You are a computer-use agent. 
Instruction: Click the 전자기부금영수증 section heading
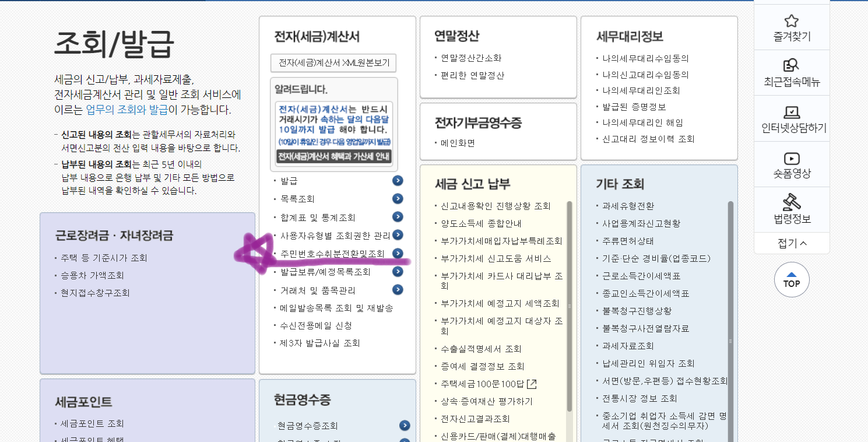click(479, 122)
